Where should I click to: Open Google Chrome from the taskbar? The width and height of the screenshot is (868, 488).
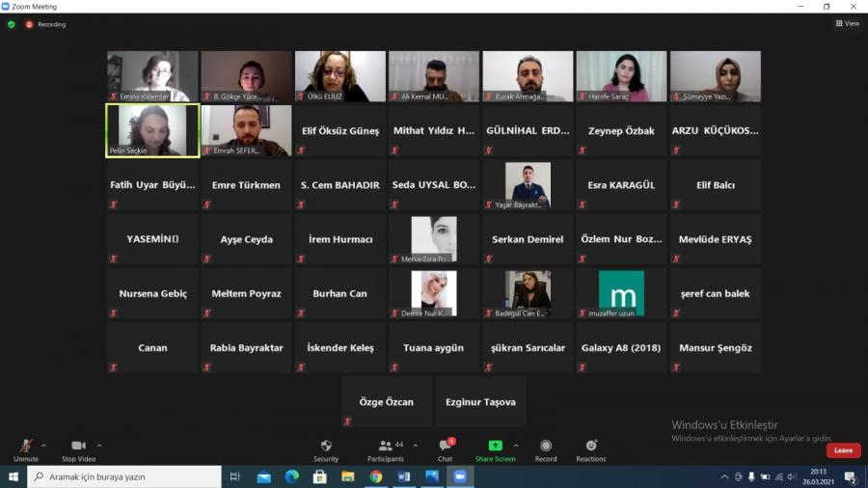[x=376, y=476]
